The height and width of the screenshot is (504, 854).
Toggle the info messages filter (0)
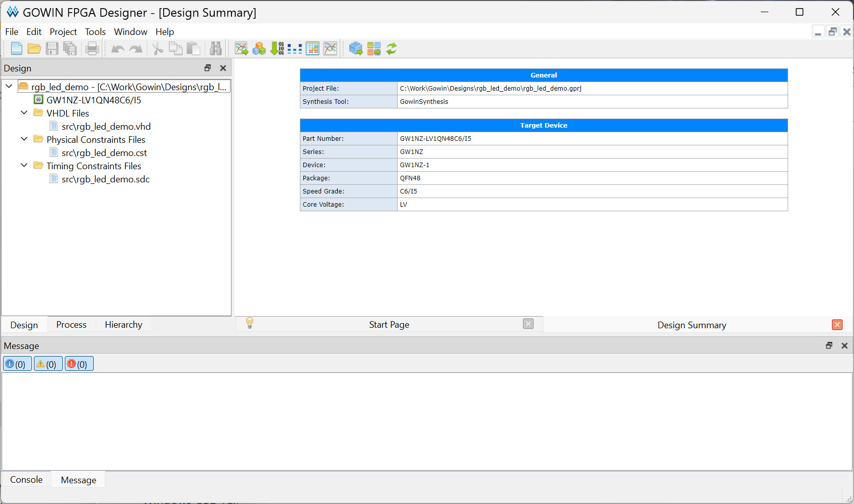pos(18,364)
